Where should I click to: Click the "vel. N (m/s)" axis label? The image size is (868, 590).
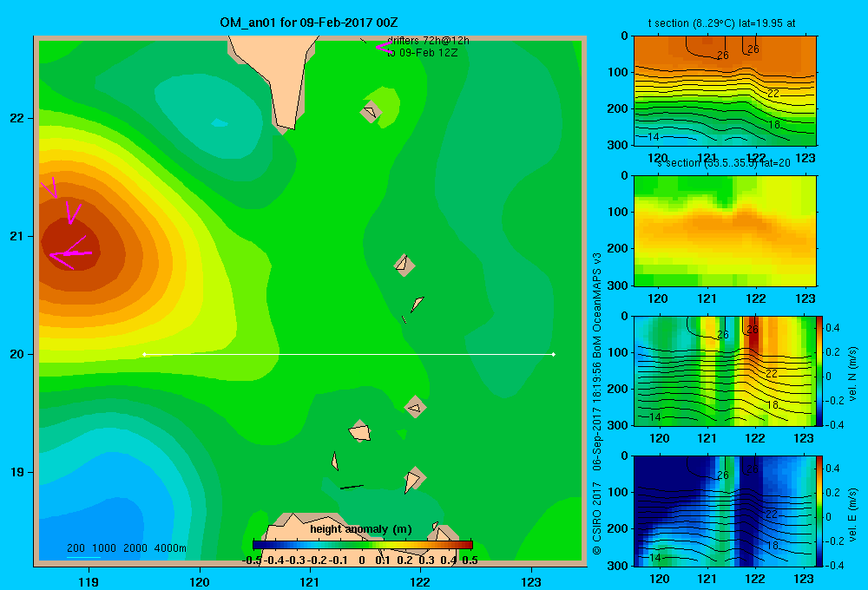(x=852, y=374)
